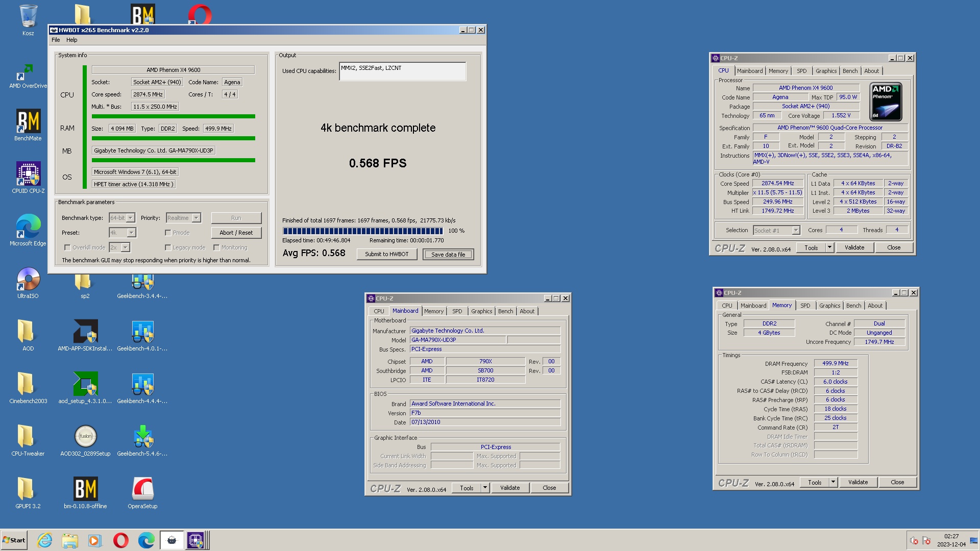
Task: Click Close in CPU-Z Mainboard window
Action: [x=549, y=488]
